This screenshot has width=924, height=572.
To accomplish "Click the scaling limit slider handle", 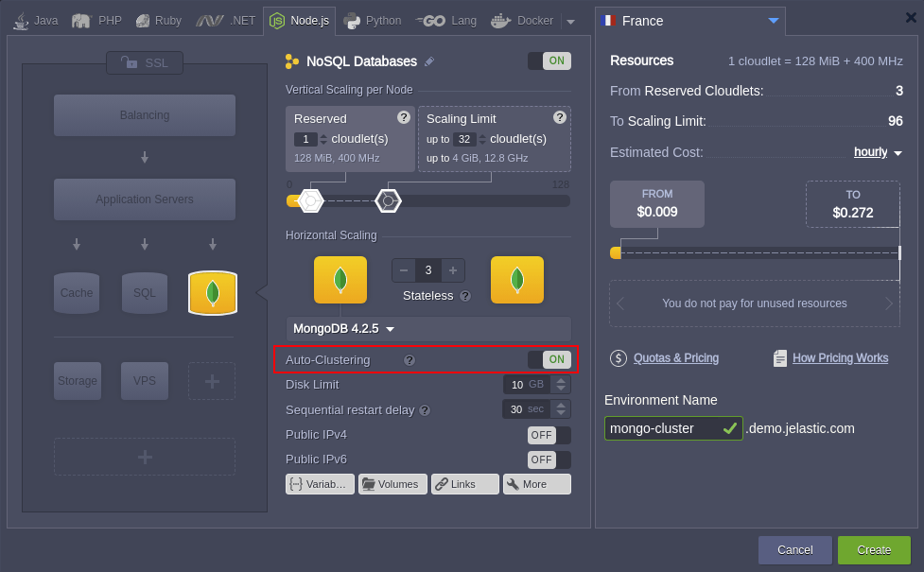I will pyautogui.click(x=389, y=200).
